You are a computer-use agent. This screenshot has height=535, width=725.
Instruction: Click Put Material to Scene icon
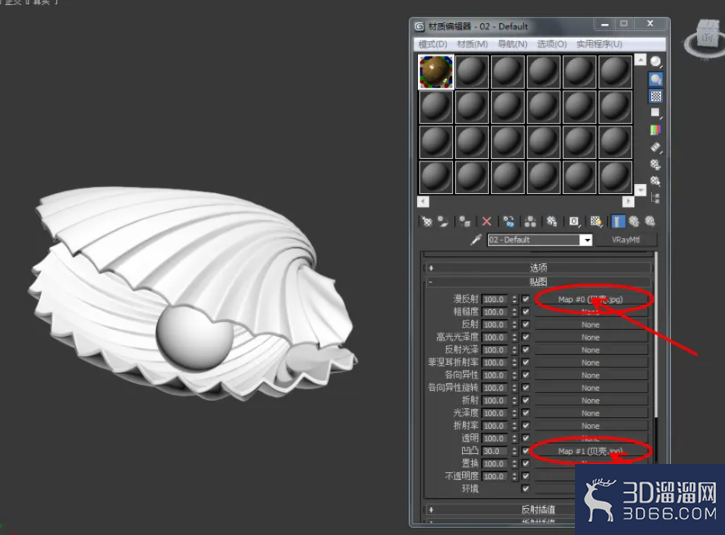click(x=443, y=222)
